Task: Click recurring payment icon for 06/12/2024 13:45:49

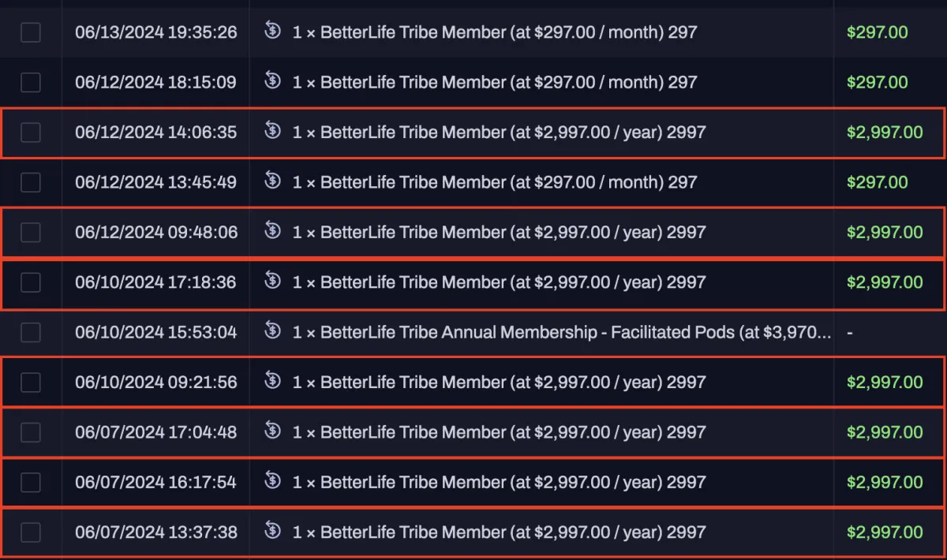Action: pyautogui.click(x=273, y=181)
